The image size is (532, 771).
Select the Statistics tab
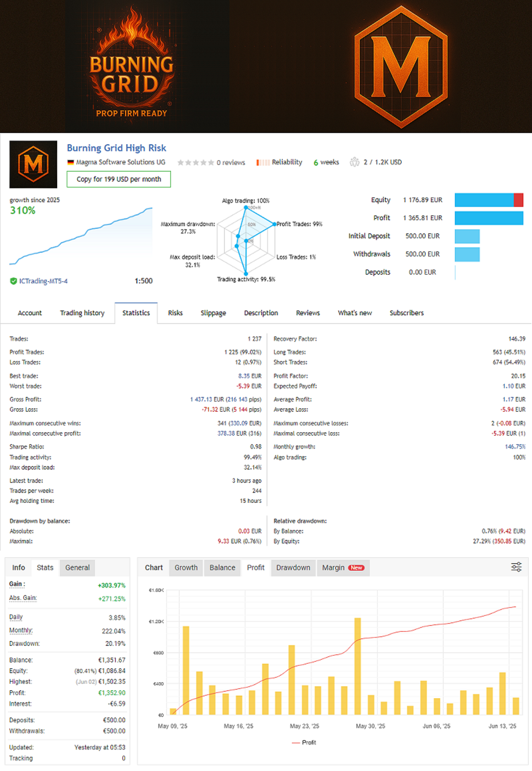136,313
